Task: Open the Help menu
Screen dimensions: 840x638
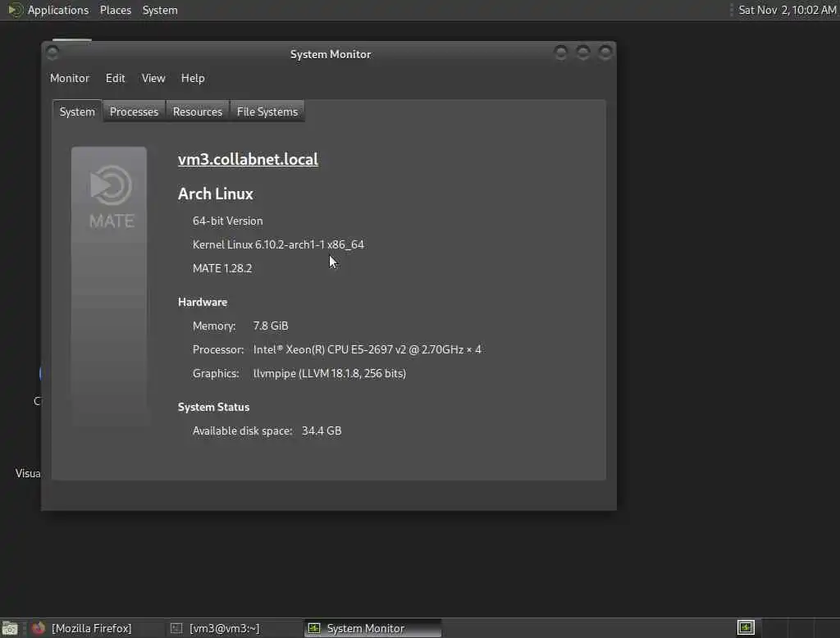Action: [193, 78]
